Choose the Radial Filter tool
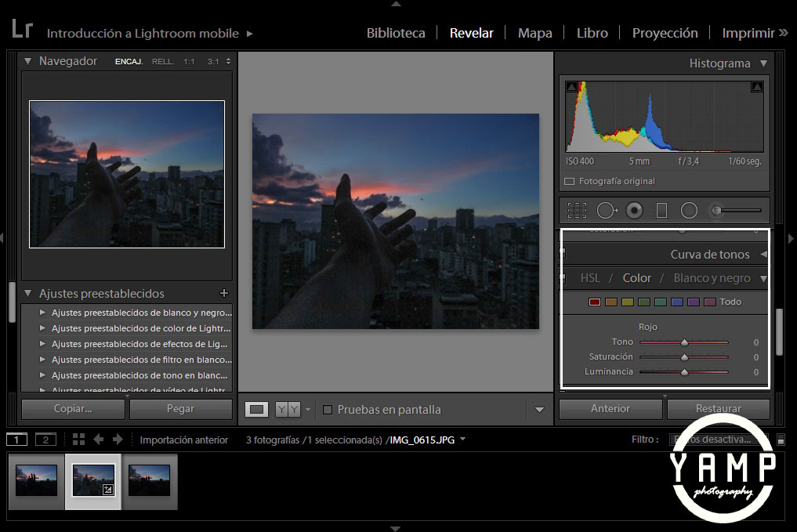 point(689,211)
